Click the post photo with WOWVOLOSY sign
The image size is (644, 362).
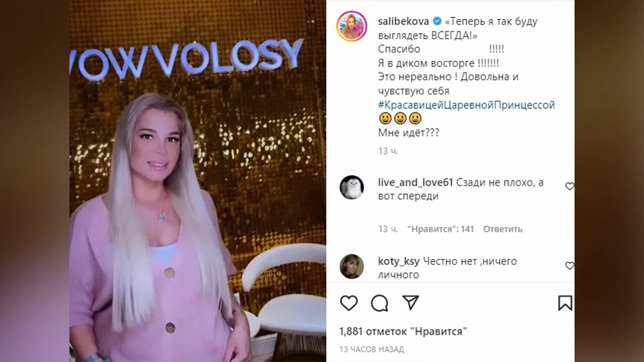click(x=198, y=181)
